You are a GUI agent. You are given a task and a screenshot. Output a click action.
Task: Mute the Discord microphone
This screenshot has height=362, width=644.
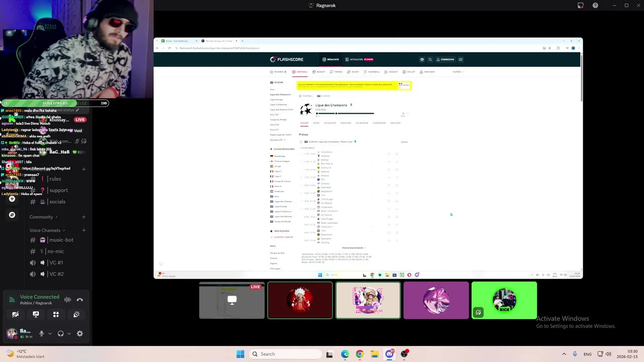pos(42,333)
